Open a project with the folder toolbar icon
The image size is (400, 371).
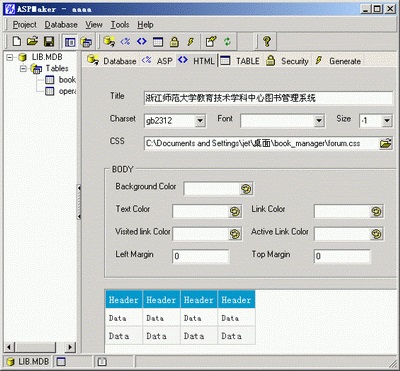(x=32, y=42)
